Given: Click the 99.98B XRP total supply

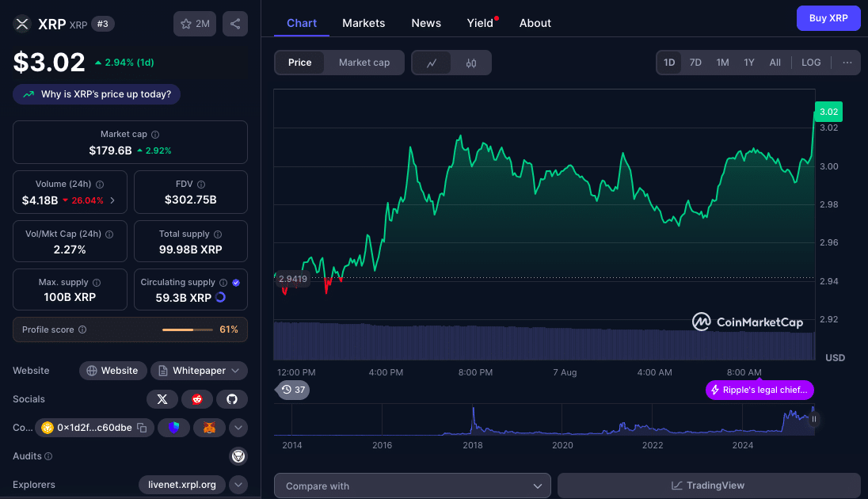Looking at the screenshot, I should tap(190, 249).
